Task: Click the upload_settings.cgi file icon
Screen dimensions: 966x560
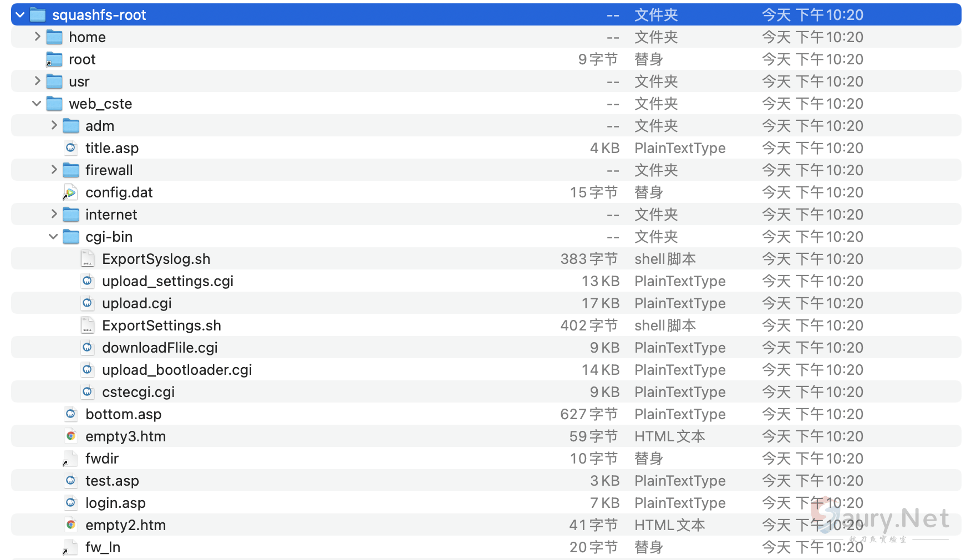Action: click(x=88, y=281)
